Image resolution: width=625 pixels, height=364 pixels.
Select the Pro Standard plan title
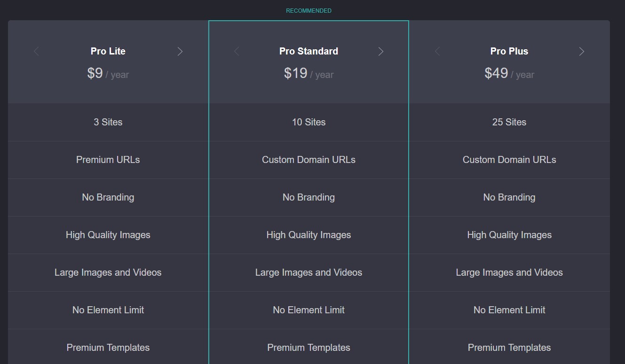tap(309, 51)
